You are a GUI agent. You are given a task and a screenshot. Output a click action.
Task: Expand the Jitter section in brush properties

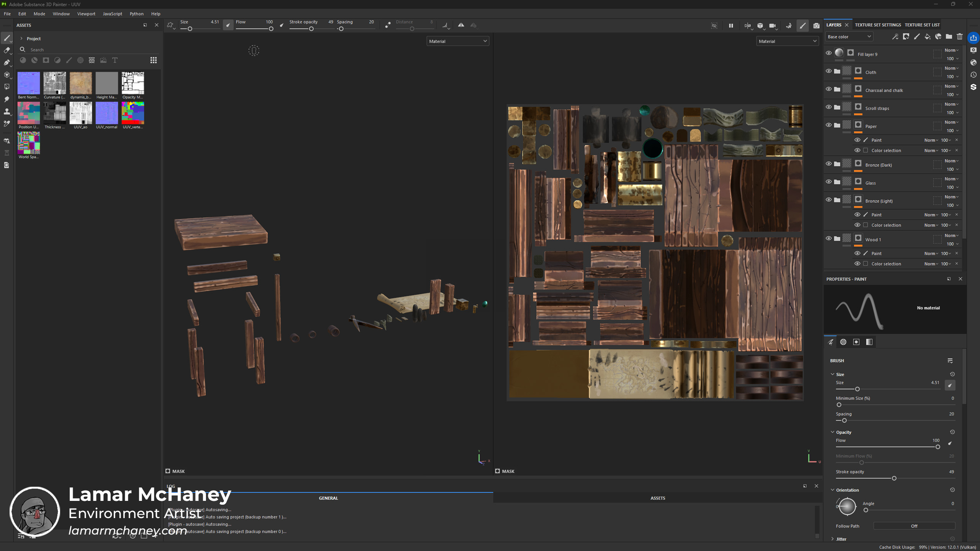(x=841, y=539)
